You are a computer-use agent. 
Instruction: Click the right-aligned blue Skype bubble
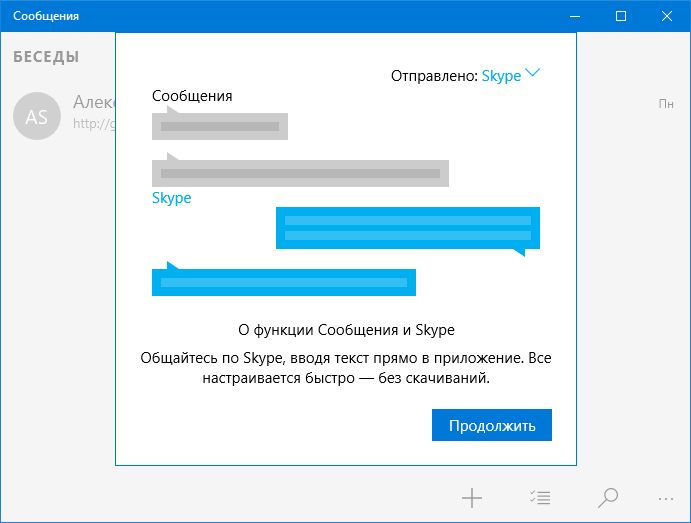click(407, 228)
